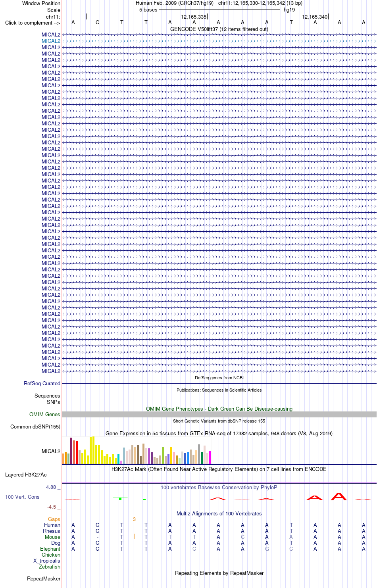Open 'OMIM Gene Phenotypes' track title
The width and height of the screenshot is (377, 588).
tap(219, 409)
